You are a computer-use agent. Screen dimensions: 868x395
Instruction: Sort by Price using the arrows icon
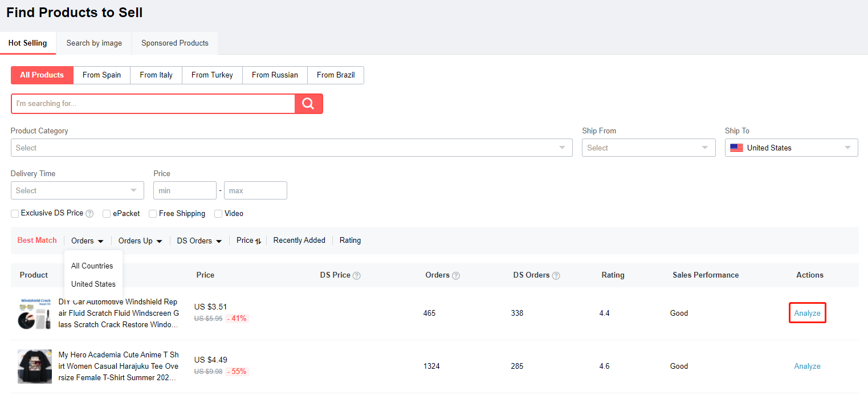(x=258, y=241)
